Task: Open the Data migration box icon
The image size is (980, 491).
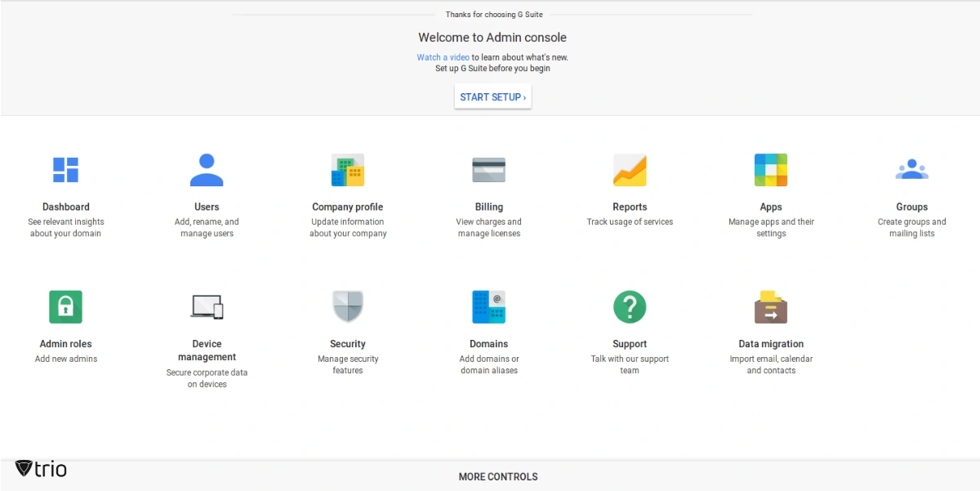Action: tap(771, 307)
